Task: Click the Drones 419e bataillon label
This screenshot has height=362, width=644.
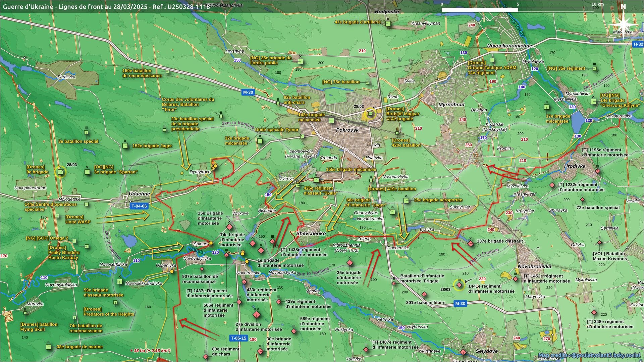Action: 392,189
